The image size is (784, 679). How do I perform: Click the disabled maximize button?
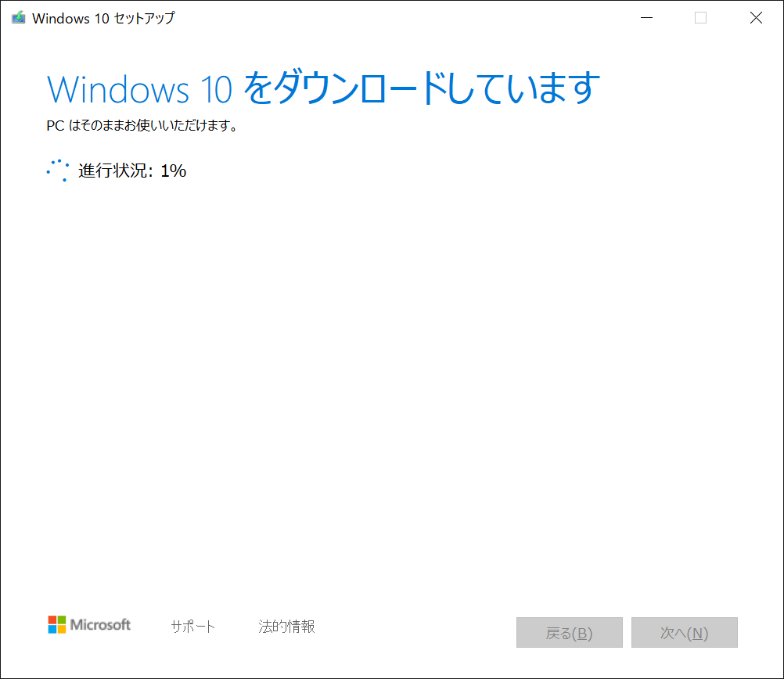pos(700,18)
